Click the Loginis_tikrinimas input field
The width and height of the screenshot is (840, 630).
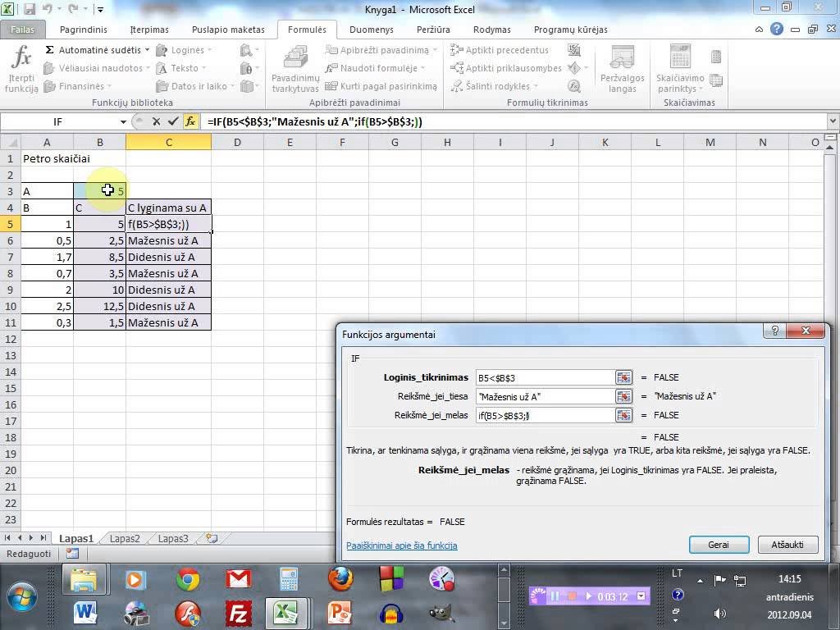pos(545,377)
